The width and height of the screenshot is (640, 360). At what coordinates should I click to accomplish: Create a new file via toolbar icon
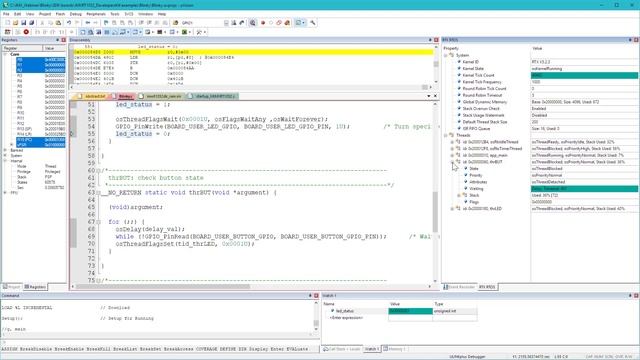click(x=7, y=23)
